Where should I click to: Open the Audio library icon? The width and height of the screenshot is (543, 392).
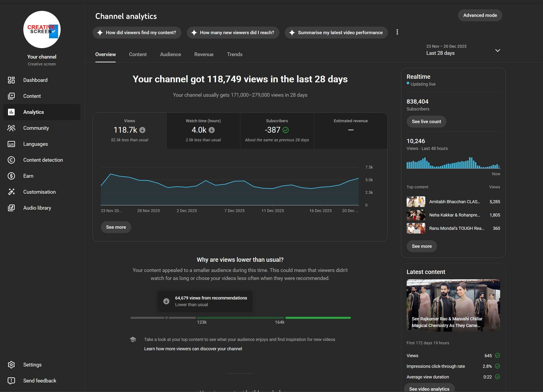click(x=11, y=208)
